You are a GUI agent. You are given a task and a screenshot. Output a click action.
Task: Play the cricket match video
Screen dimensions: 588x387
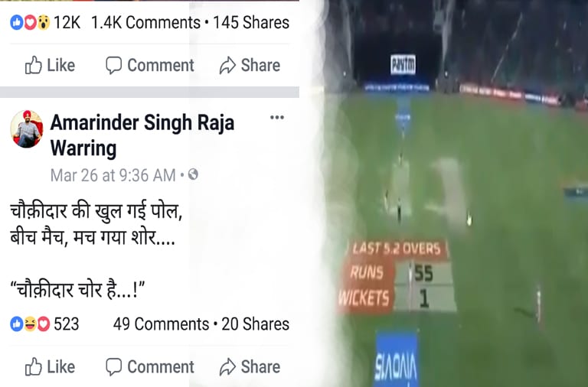point(456,193)
